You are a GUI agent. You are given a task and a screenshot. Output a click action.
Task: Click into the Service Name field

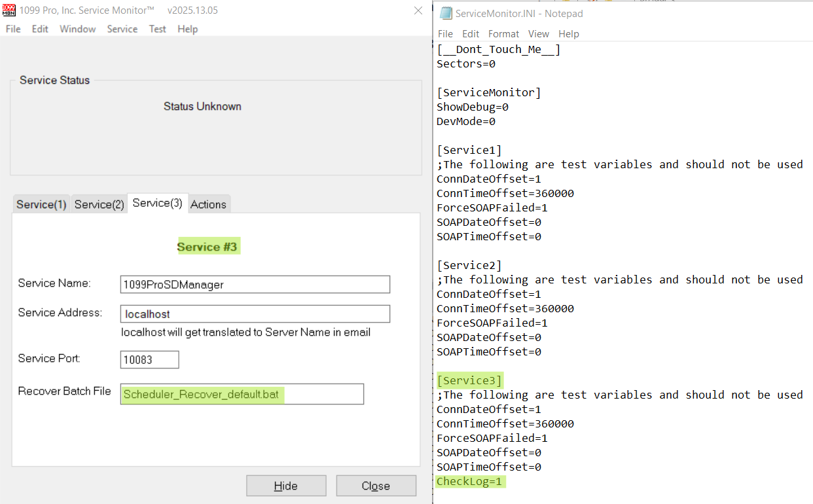(x=255, y=284)
